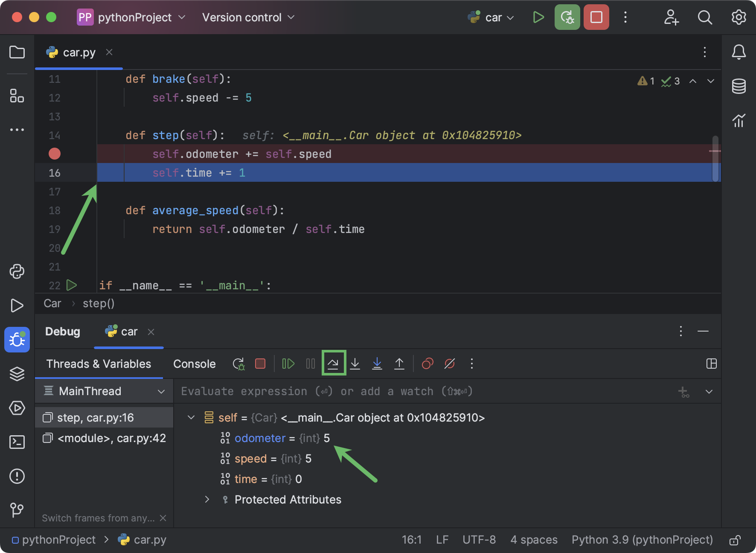Switch to Threads & Variables tab
The image size is (756, 553).
99,364
